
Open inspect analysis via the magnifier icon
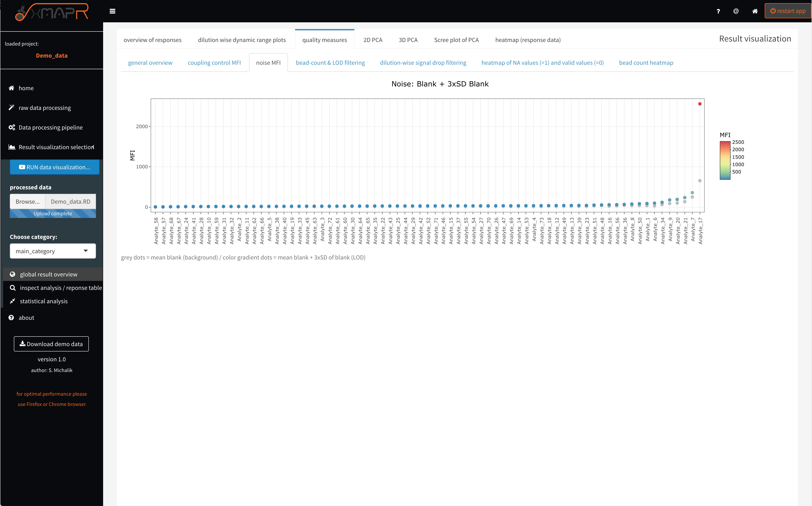click(13, 287)
